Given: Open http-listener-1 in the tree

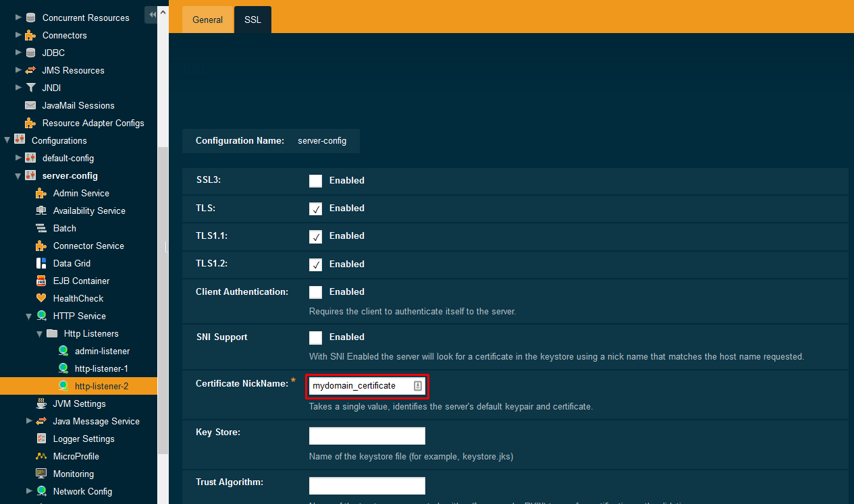Looking at the screenshot, I should (x=101, y=368).
